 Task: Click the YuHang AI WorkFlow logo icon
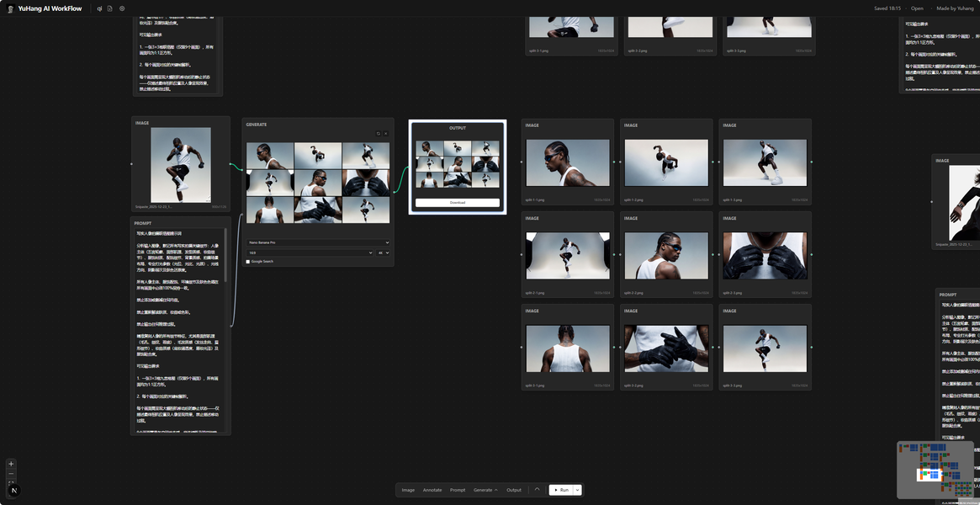(x=9, y=8)
